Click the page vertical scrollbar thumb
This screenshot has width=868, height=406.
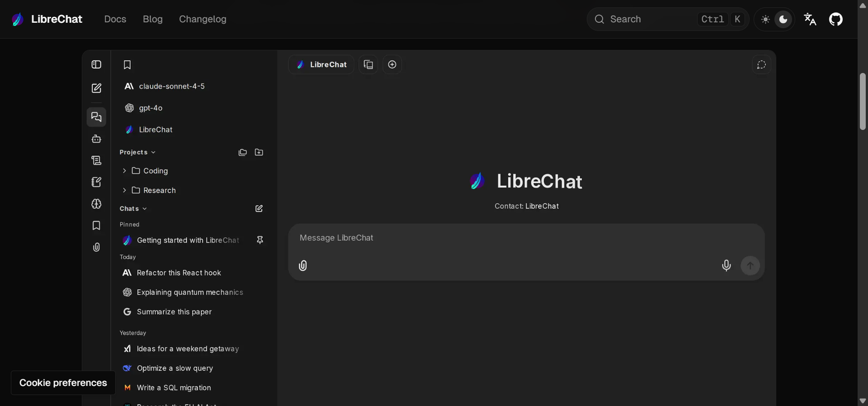863,101
